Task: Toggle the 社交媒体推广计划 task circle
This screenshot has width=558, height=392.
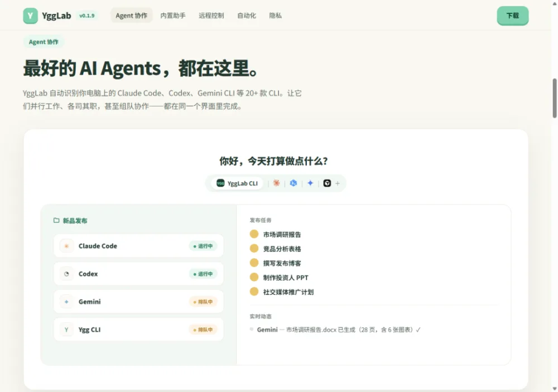Action: click(x=254, y=292)
